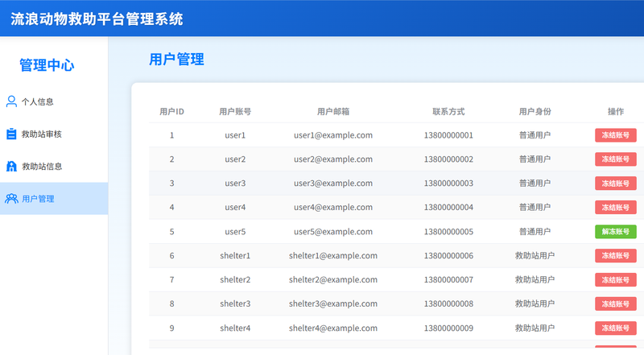Select the shelter2 account name cell

[235, 280]
